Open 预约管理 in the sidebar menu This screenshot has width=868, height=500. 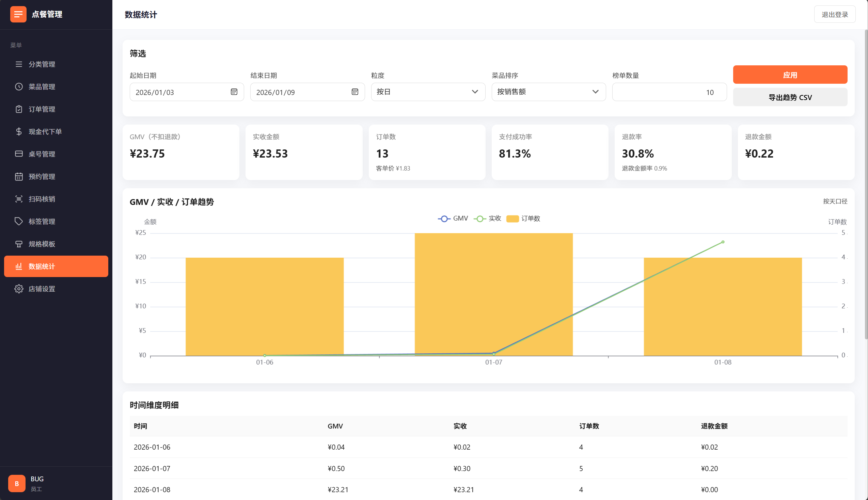tap(42, 177)
